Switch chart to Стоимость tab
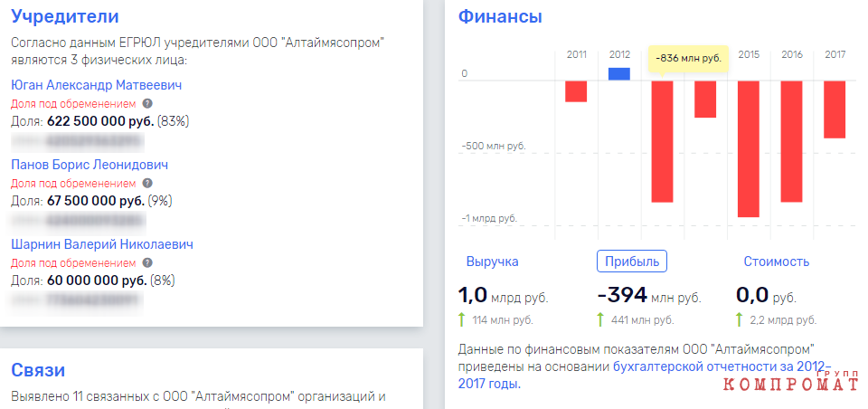The width and height of the screenshot is (868, 409). (x=776, y=262)
